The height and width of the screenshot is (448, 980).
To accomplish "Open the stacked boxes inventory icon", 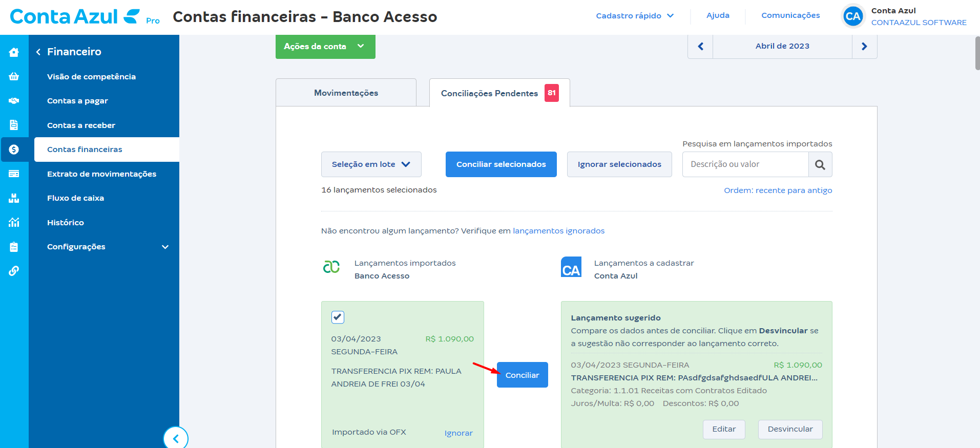I will click(14, 198).
